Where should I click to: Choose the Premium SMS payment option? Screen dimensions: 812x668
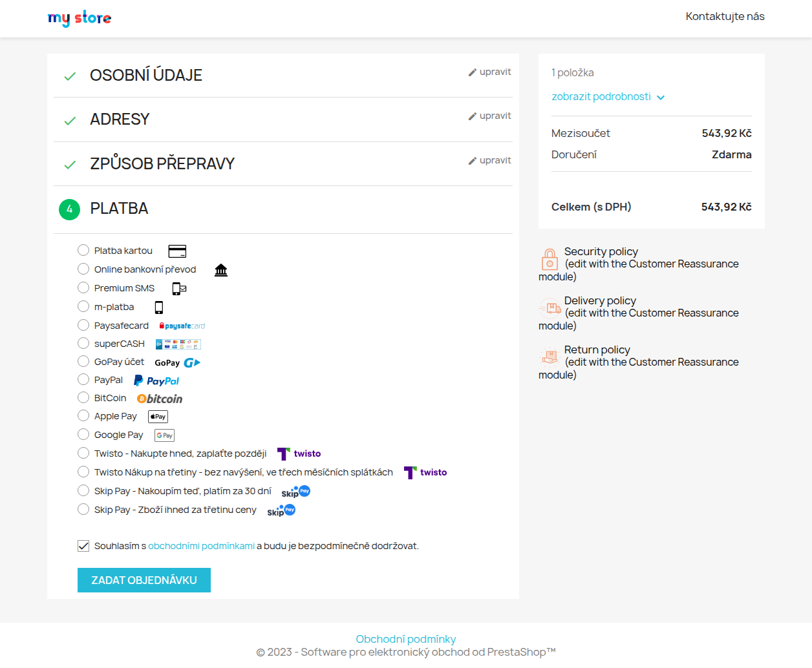coord(83,288)
